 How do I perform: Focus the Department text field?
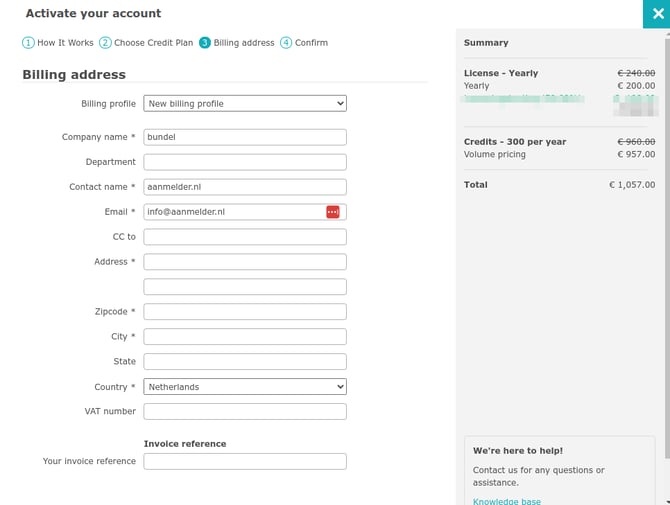[x=245, y=162]
